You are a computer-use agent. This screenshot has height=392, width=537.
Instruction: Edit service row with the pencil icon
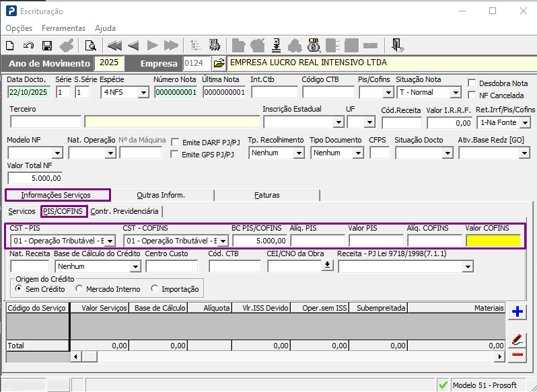(517, 339)
